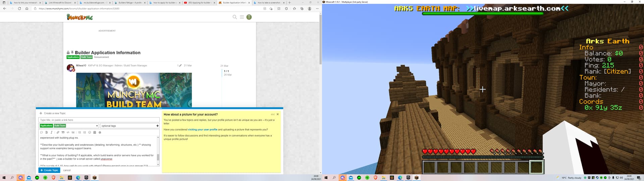Click the Create Topic button
Viewport: 644px width, 181px height.
49,170
